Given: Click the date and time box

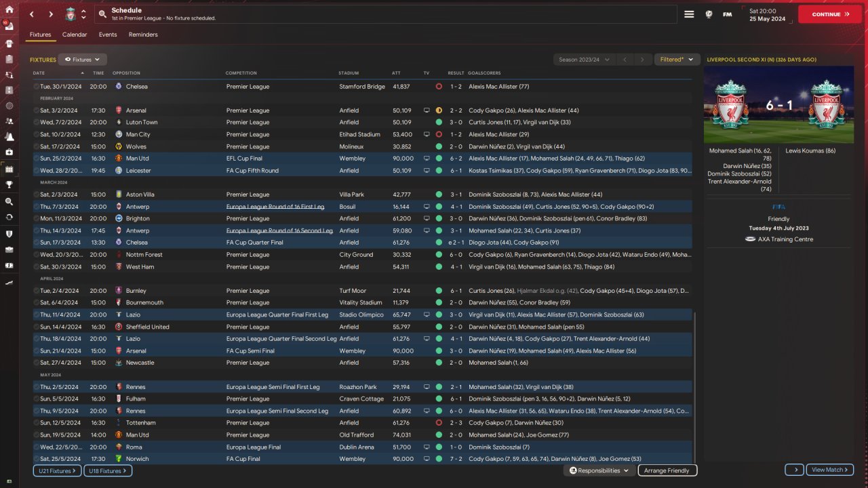Looking at the screenshot, I should click(768, 14).
